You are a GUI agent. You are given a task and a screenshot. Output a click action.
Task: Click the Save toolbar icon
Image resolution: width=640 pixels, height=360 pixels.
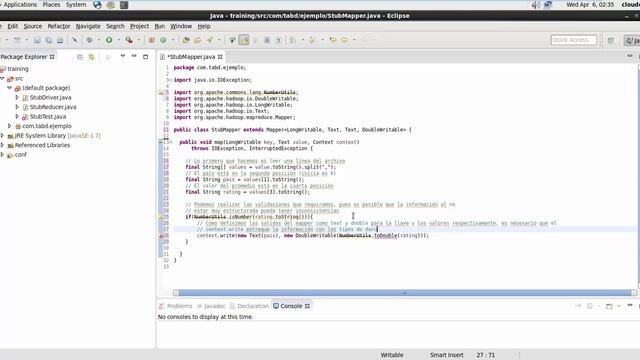click(37, 40)
